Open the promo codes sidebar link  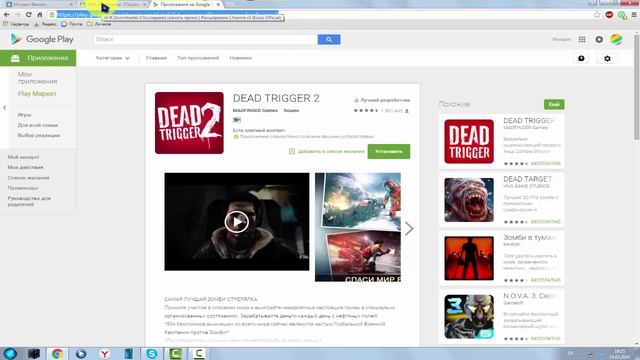tap(22, 188)
